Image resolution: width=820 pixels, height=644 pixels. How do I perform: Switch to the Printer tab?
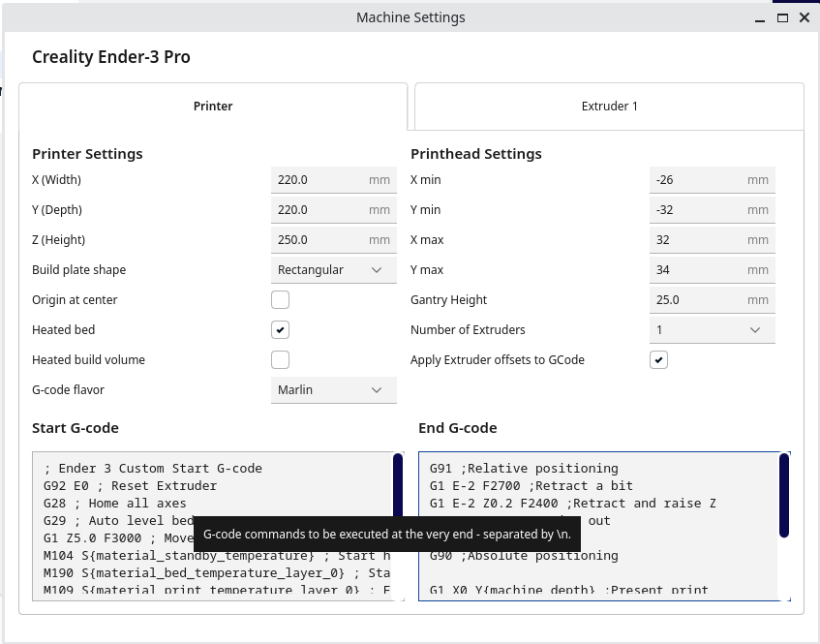(213, 107)
